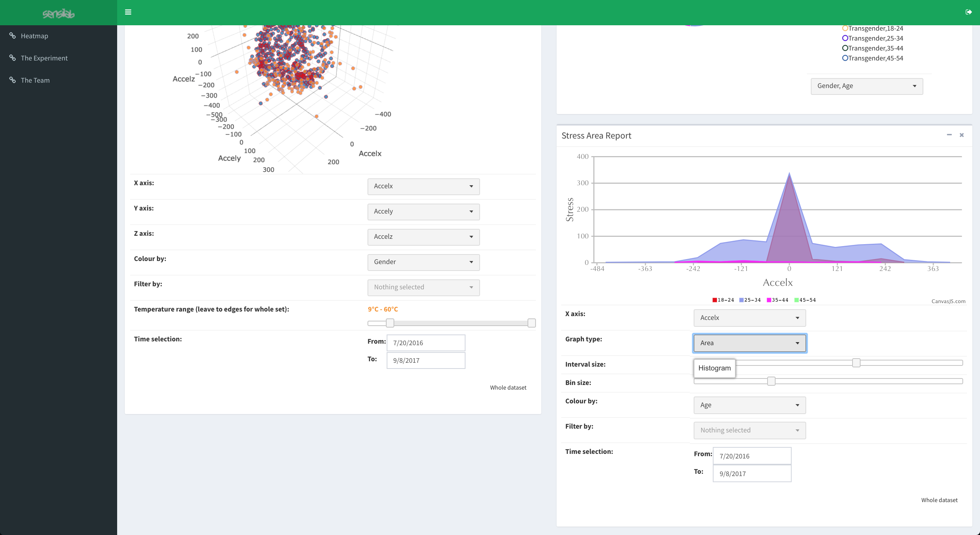Screen dimensions: 980x535
Task: Select Histogram from graph type options
Action: click(714, 368)
